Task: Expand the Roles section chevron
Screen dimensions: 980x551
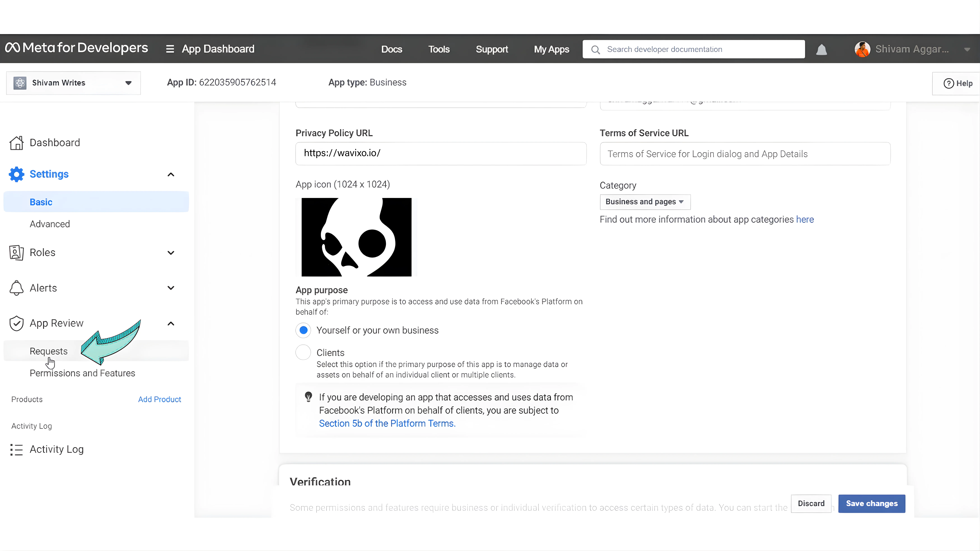Action: tap(171, 253)
